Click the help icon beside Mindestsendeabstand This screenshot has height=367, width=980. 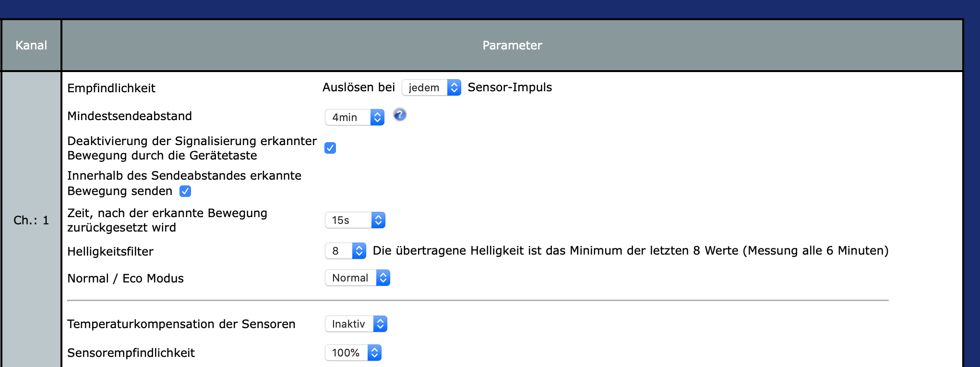coord(400,115)
